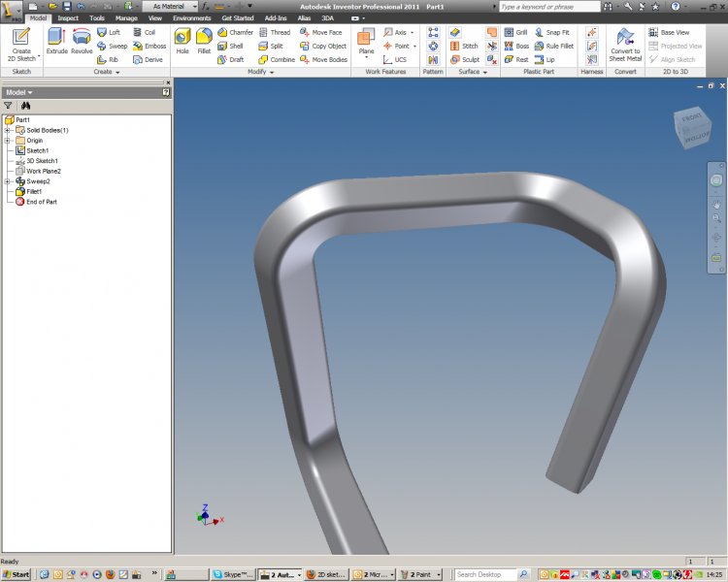
Task: Open the Derive tool
Action: point(148,59)
